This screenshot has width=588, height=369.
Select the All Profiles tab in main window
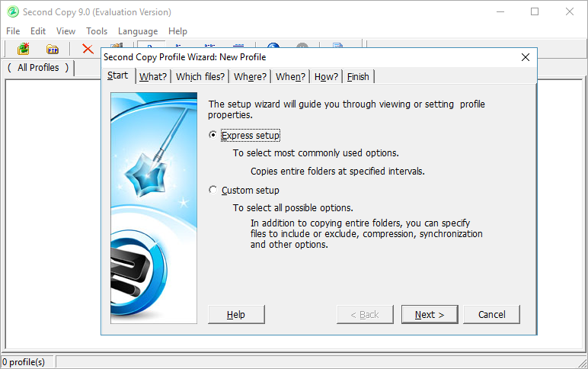tap(38, 68)
